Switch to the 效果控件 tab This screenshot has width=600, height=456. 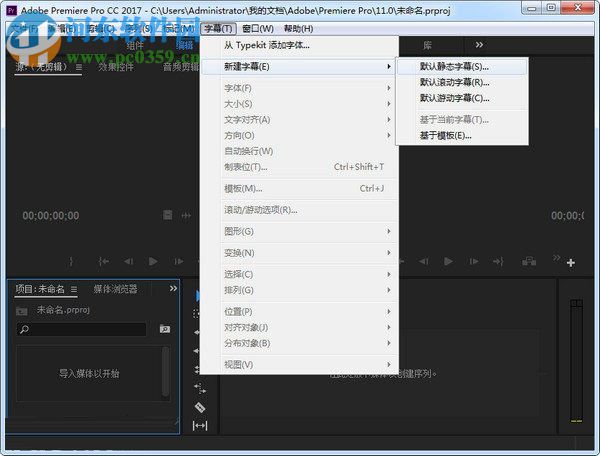[x=116, y=67]
